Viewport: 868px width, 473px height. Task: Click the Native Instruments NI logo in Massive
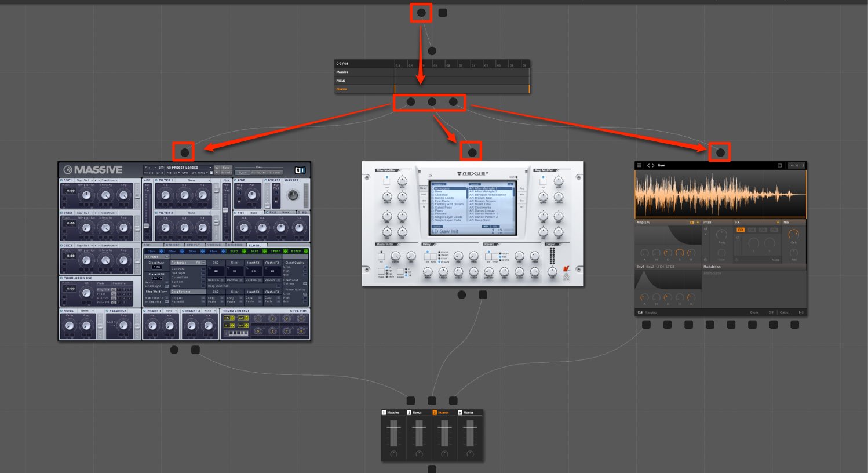pos(300,170)
